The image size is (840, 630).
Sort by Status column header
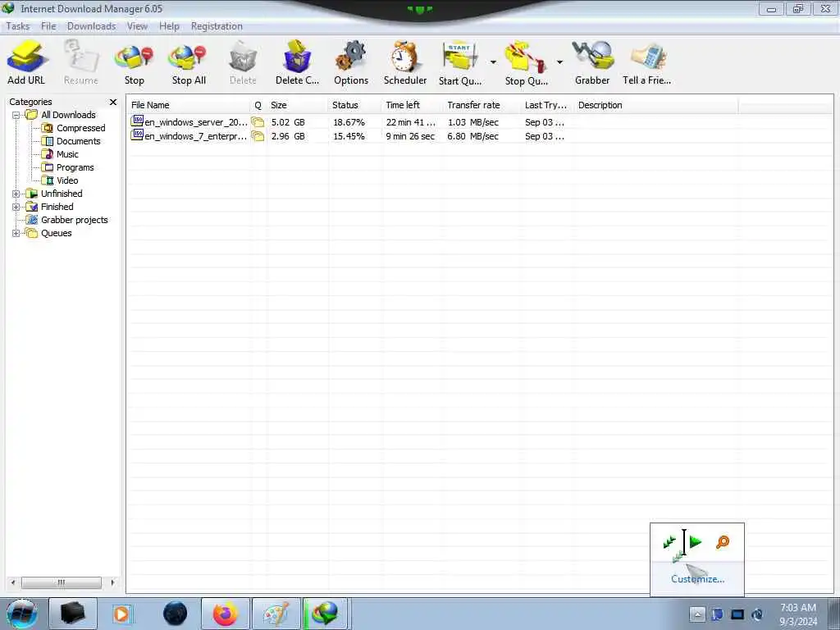tap(354, 105)
